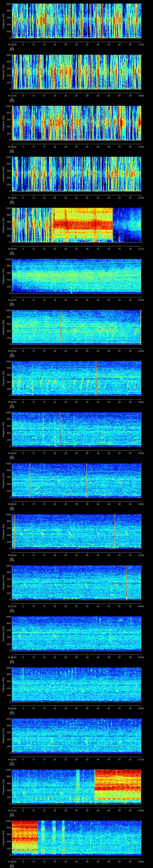Click the 16:22:00 start time label
The image size is (153, 868).
12,351
